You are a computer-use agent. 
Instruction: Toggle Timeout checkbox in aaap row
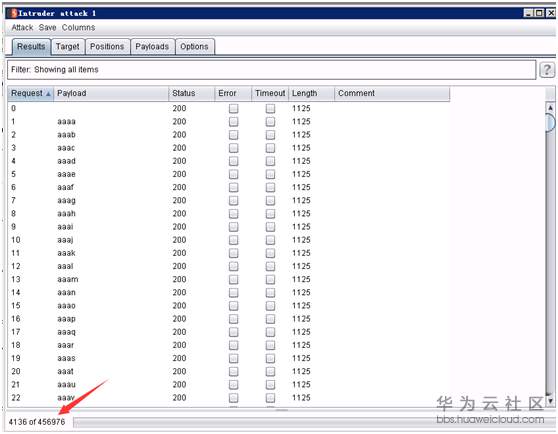270,319
